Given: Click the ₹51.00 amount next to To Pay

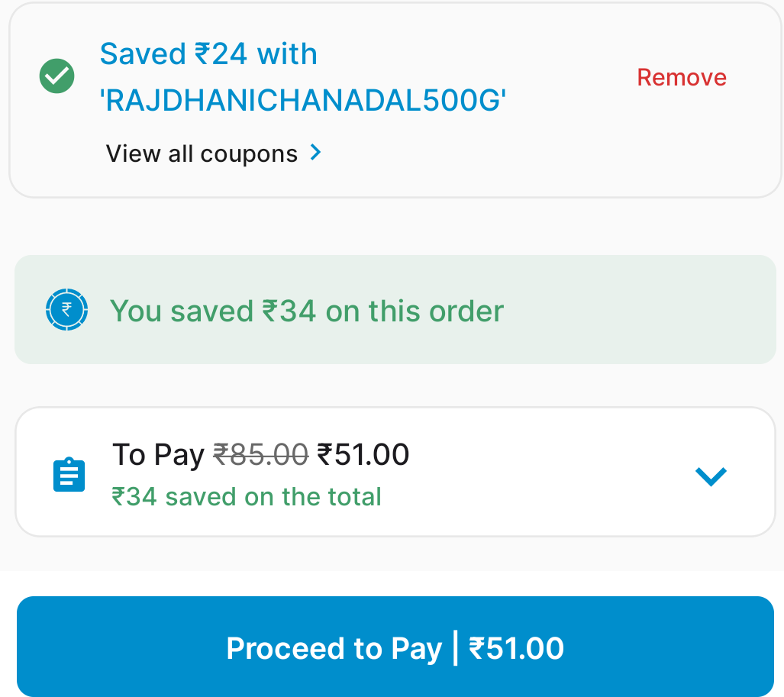Looking at the screenshot, I should pyautogui.click(x=363, y=455).
